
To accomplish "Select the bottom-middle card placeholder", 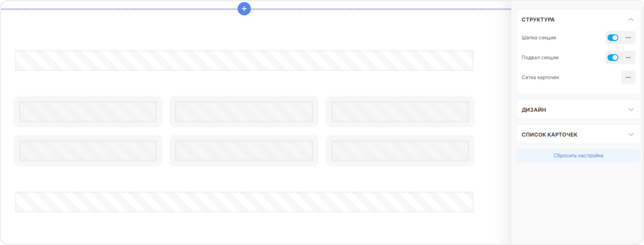I will click(244, 150).
